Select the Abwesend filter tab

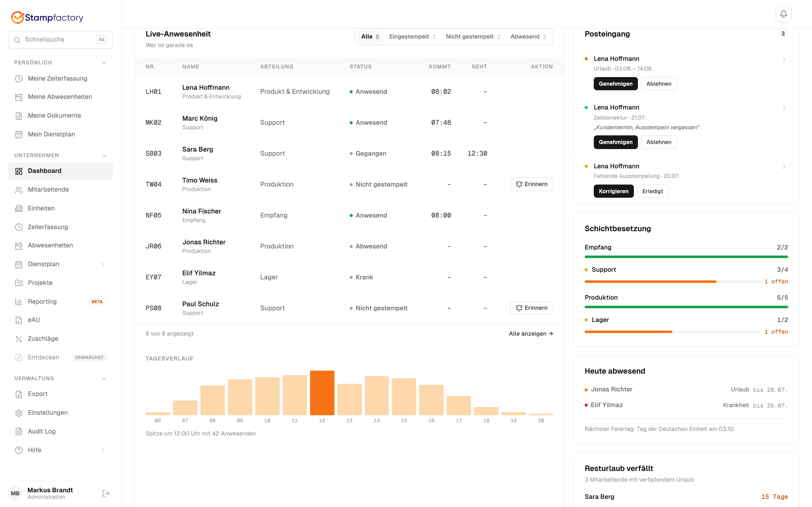[528, 37]
